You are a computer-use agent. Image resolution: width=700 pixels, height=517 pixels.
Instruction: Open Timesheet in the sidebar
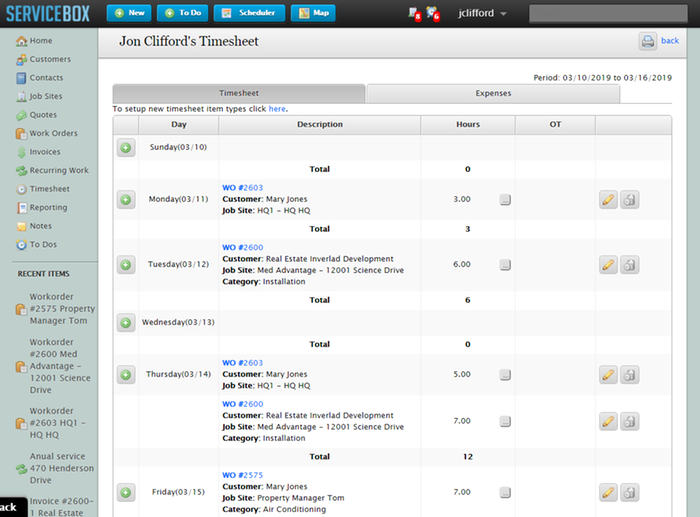click(x=43, y=189)
